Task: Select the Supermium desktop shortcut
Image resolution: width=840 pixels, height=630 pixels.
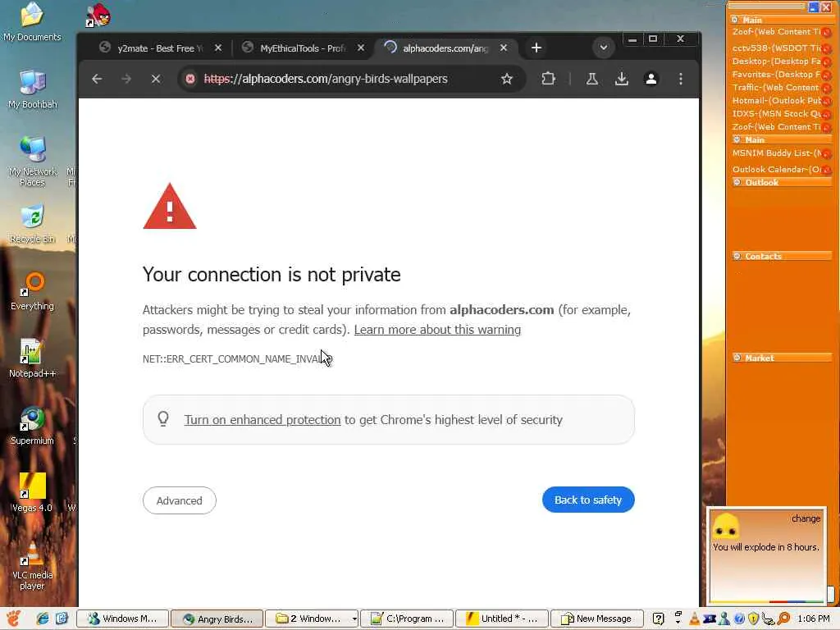Action: click(x=32, y=427)
